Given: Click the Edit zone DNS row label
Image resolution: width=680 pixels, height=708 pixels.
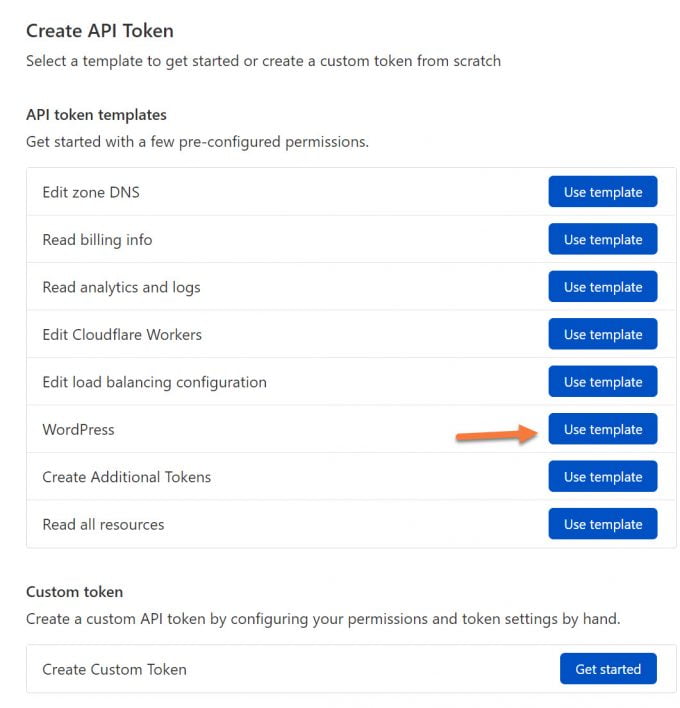Looking at the screenshot, I should click(x=91, y=192).
